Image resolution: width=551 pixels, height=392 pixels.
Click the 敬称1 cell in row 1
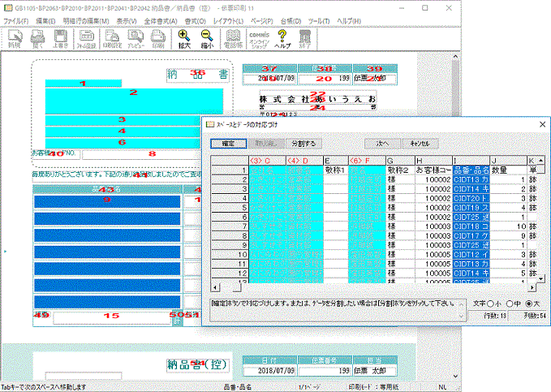[336, 170]
